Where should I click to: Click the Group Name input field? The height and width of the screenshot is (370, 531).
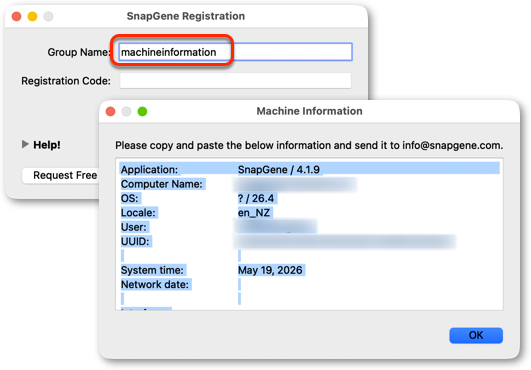236,52
